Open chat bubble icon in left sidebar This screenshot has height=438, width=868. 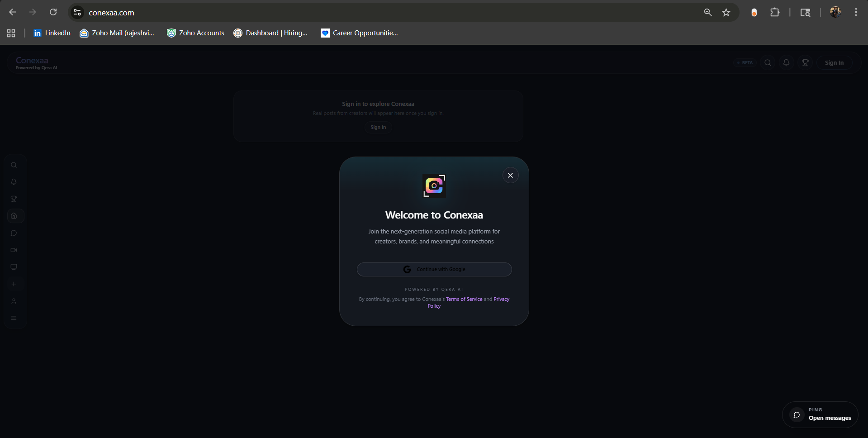click(14, 233)
